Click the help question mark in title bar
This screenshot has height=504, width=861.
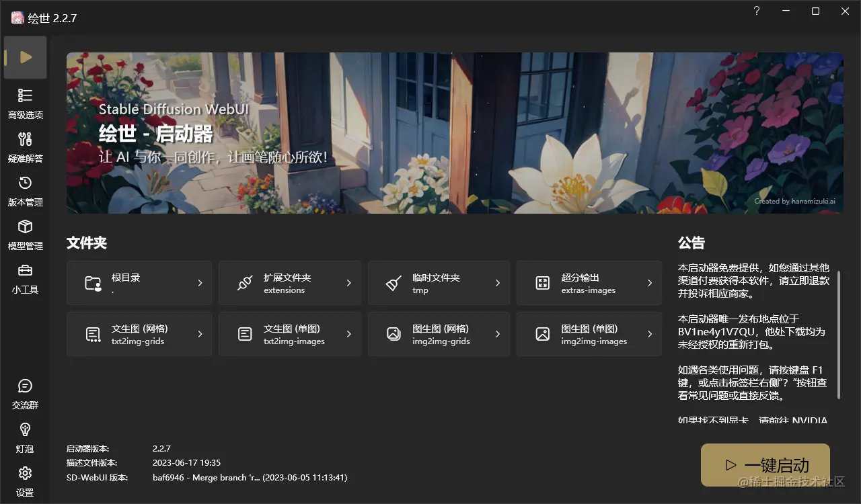(757, 11)
